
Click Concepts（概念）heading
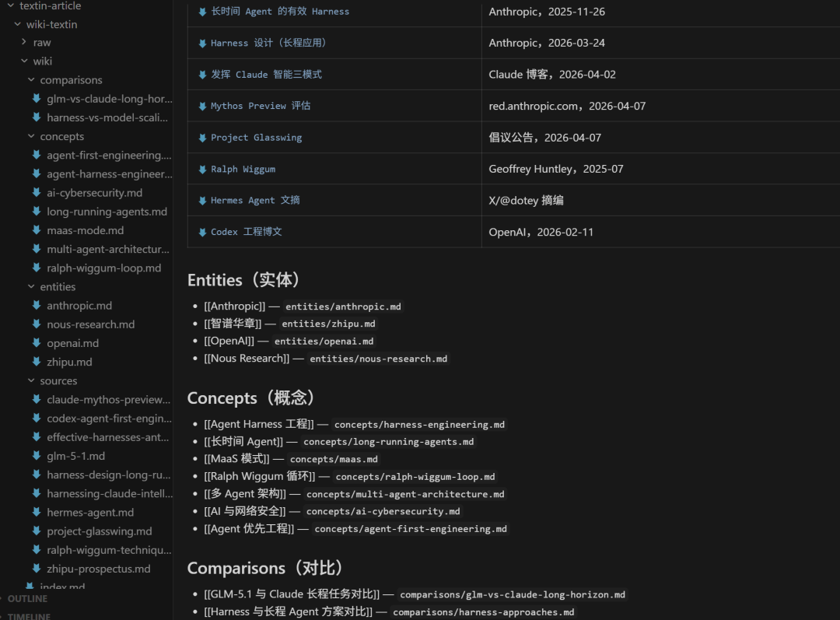pos(252,398)
